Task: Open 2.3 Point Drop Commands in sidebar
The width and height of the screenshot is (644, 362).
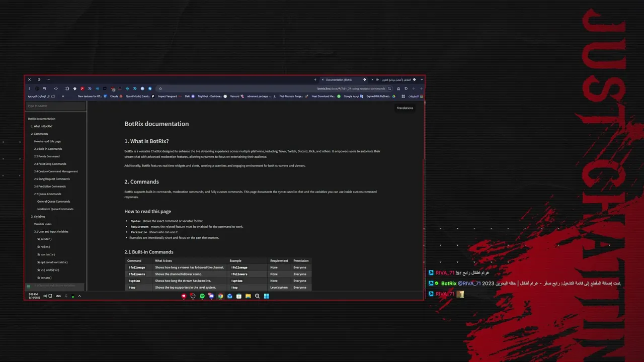Action: [x=50, y=164]
